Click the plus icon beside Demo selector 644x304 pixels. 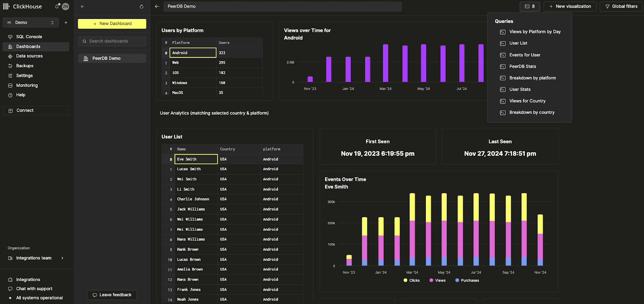[x=66, y=23]
